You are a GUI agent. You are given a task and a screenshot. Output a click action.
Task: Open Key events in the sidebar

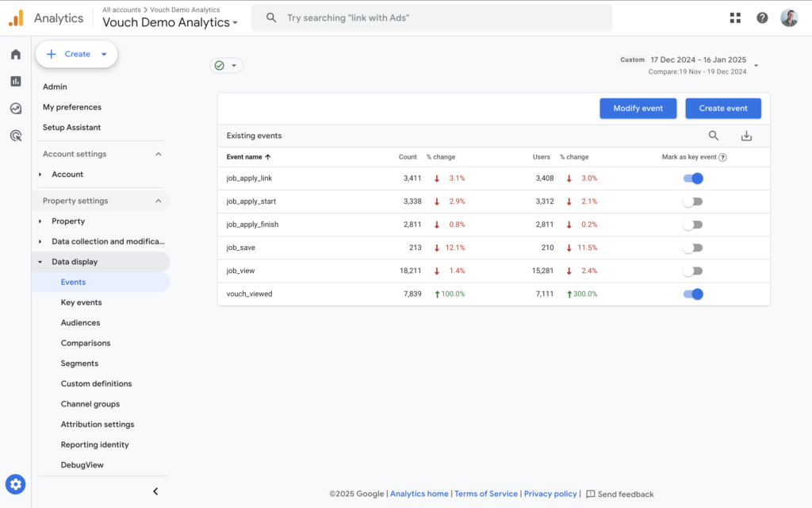click(x=82, y=302)
